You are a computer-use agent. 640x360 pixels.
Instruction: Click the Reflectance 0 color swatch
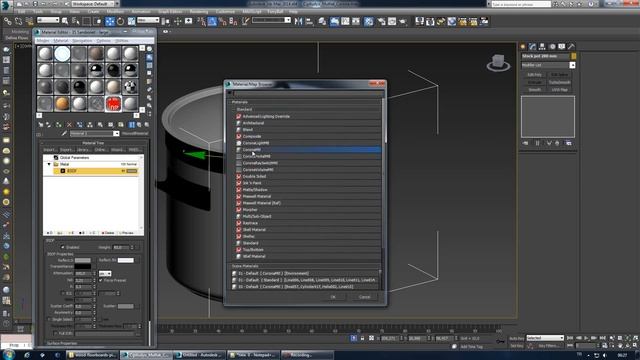pyautogui.click(x=82, y=260)
